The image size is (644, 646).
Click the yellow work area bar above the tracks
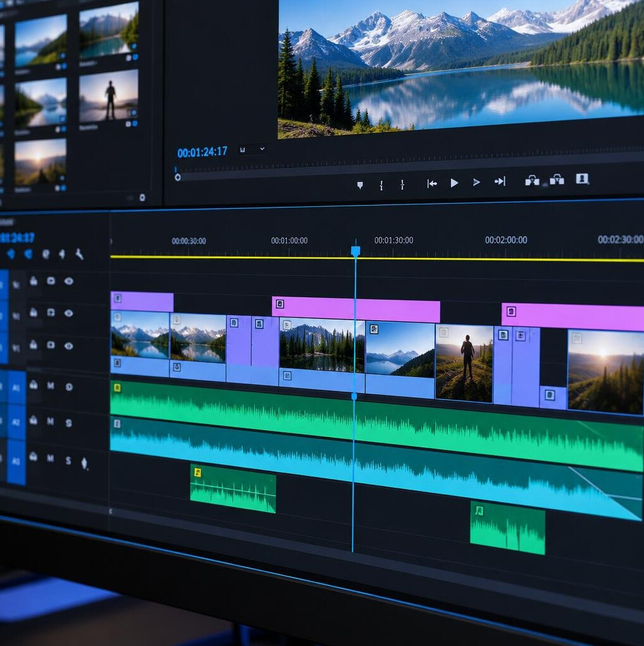coord(377,258)
